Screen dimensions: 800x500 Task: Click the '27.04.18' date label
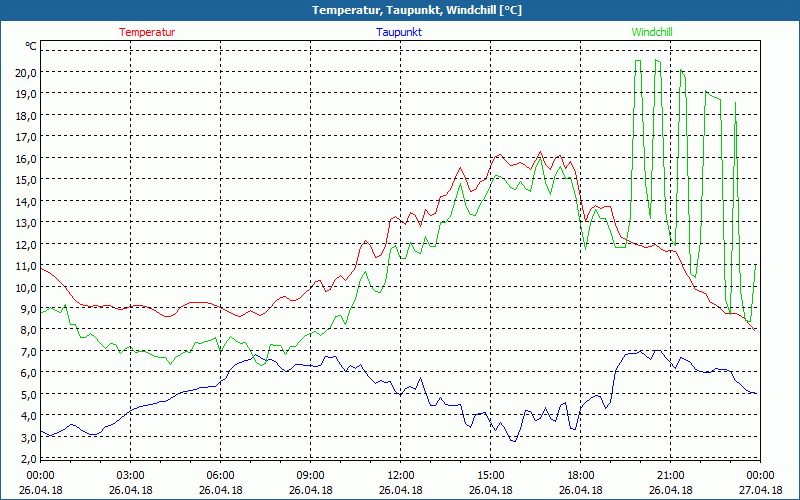click(x=761, y=490)
